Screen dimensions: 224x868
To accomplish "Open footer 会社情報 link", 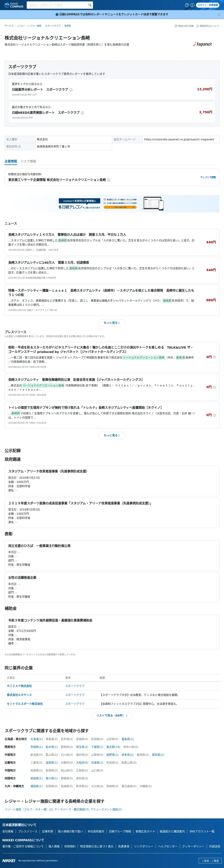I will click(x=8, y=831).
